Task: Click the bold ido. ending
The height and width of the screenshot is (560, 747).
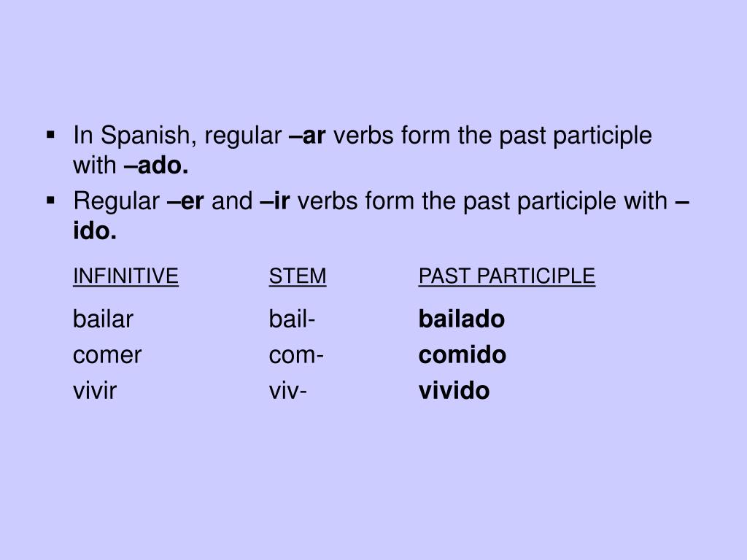Action: click(95, 231)
